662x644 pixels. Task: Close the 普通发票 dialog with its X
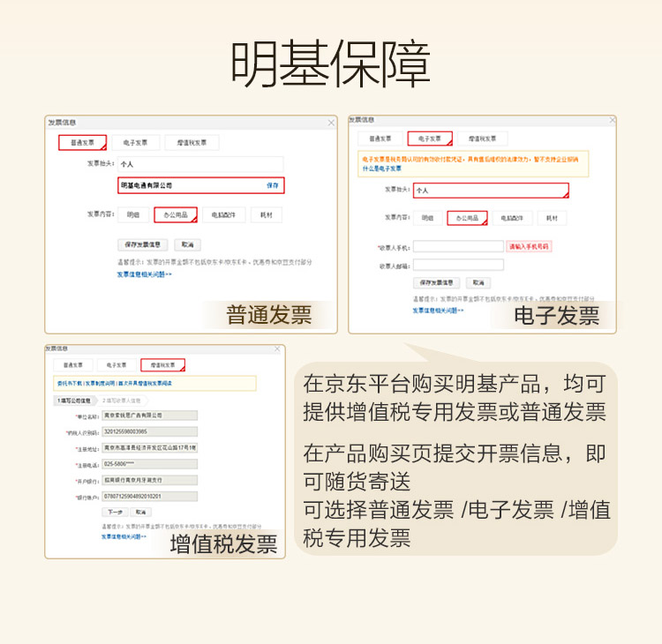(331, 123)
